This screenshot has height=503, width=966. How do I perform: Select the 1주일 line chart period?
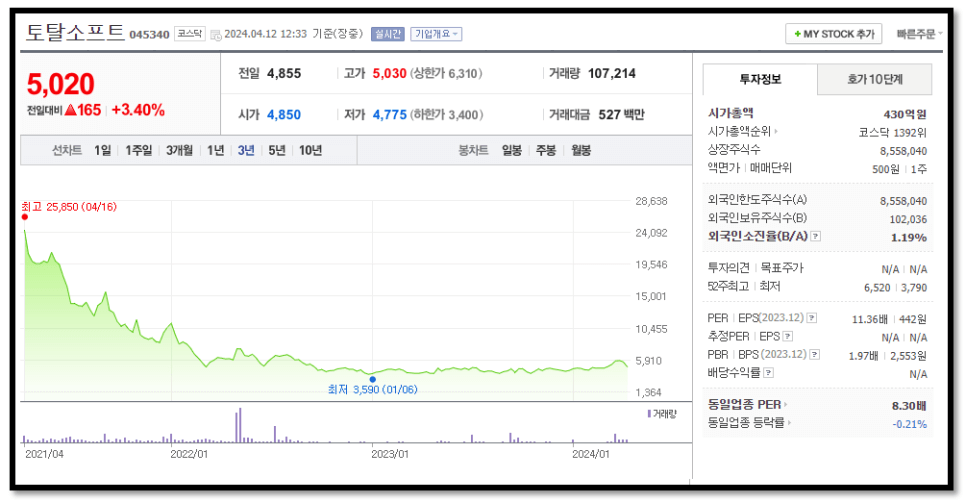(139, 150)
